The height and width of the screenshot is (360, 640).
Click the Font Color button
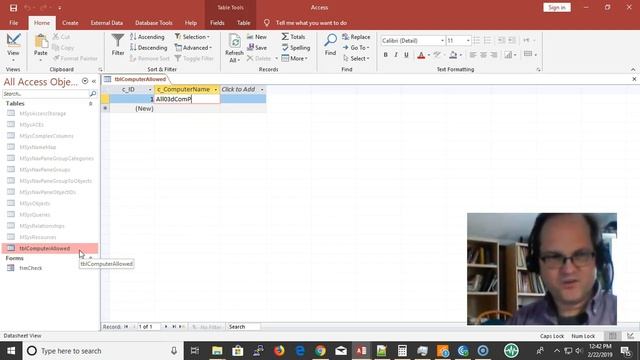pyautogui.click(x=421, y=55)
